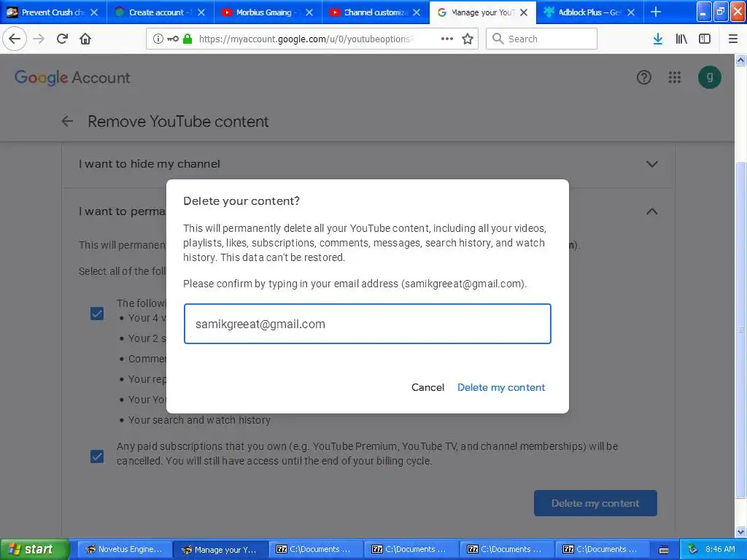The width and height of the screenshot is (747, 560).
Task: Click the blue page Delete my content button
Action: [x=595, y=503]
